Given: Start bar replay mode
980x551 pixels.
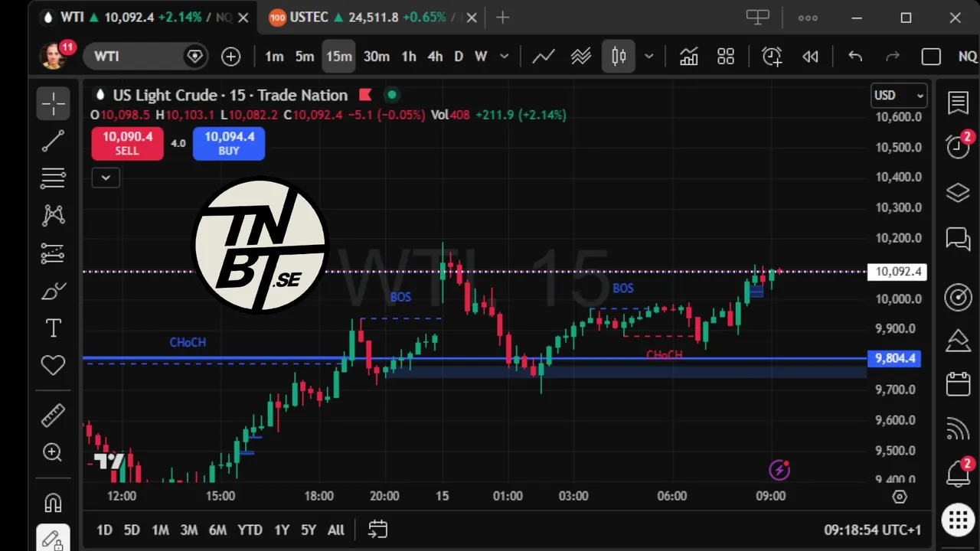Looking at the screenshot, I should (810, 57).
